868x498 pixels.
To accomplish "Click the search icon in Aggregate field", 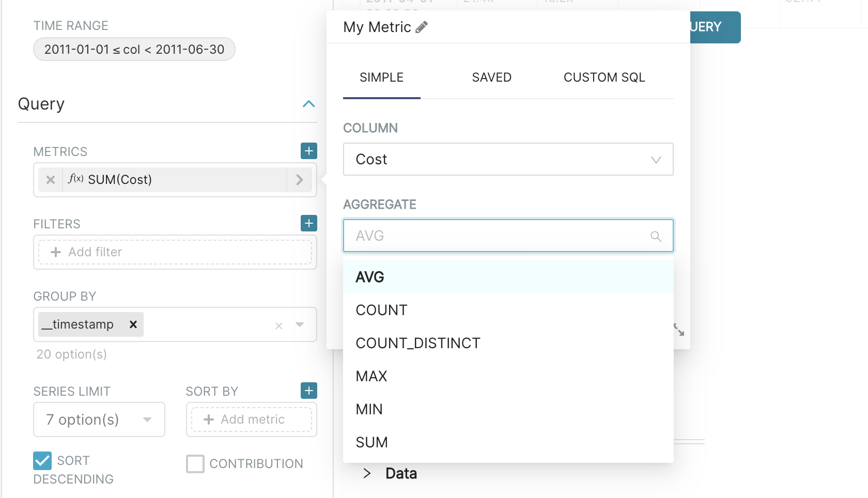I will 656,236.
